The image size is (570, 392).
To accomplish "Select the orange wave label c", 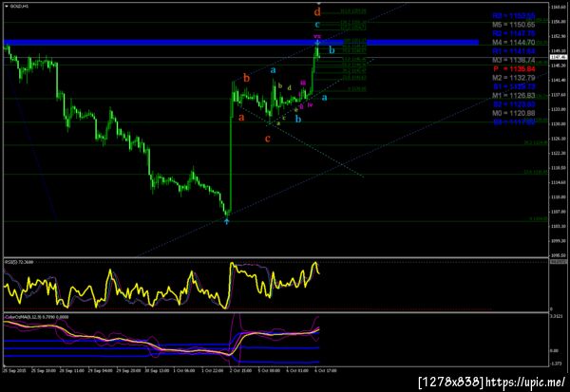I will (268, 139).
